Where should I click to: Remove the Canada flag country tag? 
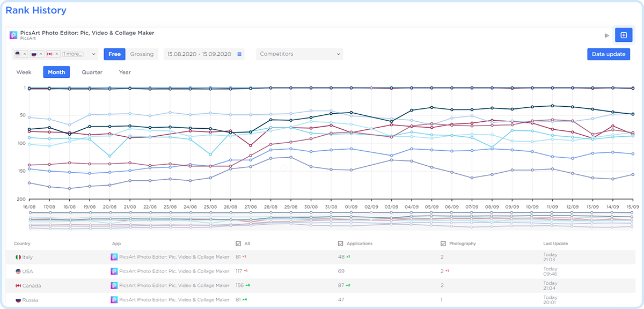click(57, 54)
